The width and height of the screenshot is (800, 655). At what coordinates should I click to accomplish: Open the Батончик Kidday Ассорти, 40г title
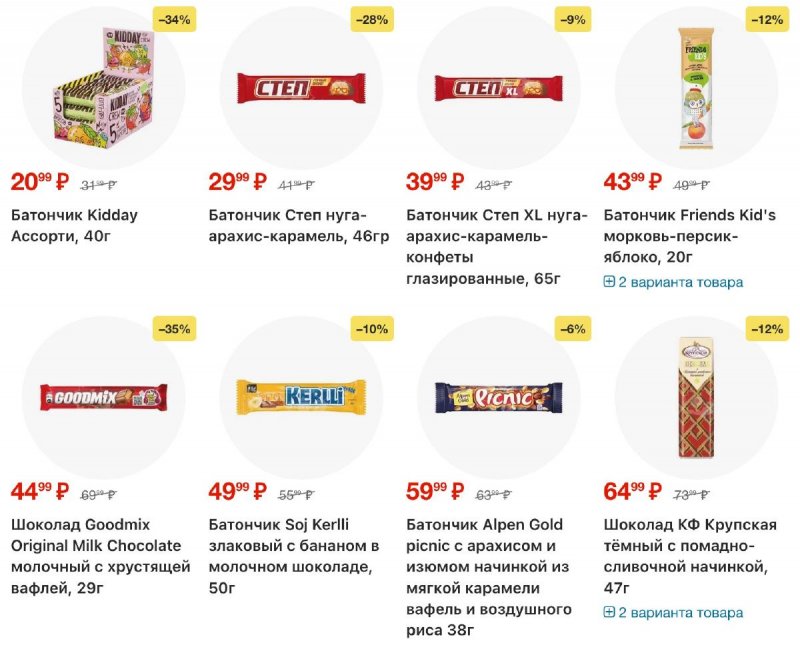[x=74, y=226]
